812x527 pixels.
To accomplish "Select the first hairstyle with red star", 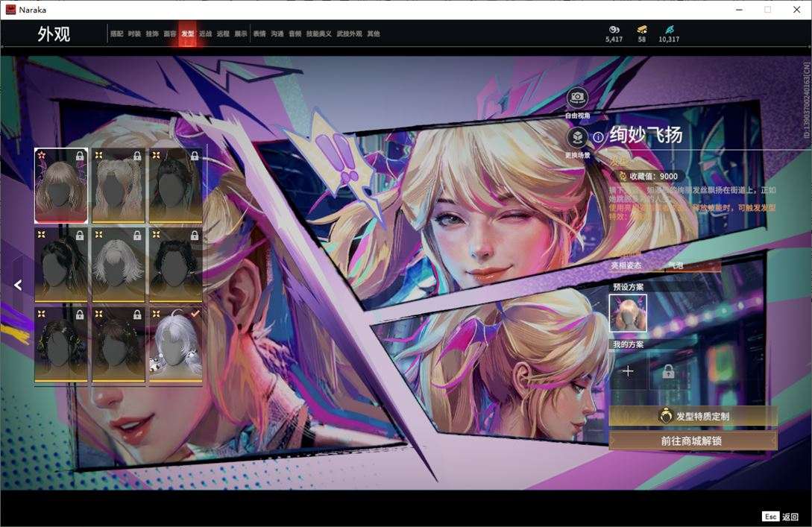I will click(x=61, y=186).
